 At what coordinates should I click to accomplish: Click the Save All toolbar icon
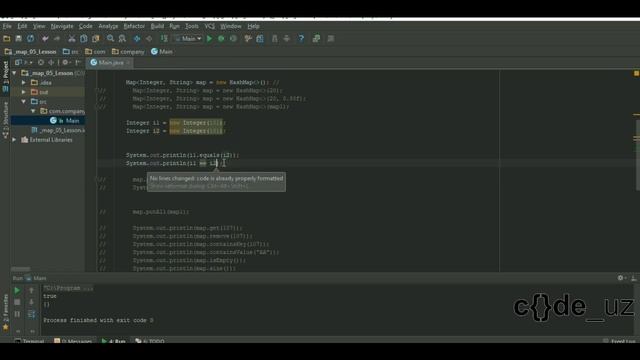(x=18, y=39)
